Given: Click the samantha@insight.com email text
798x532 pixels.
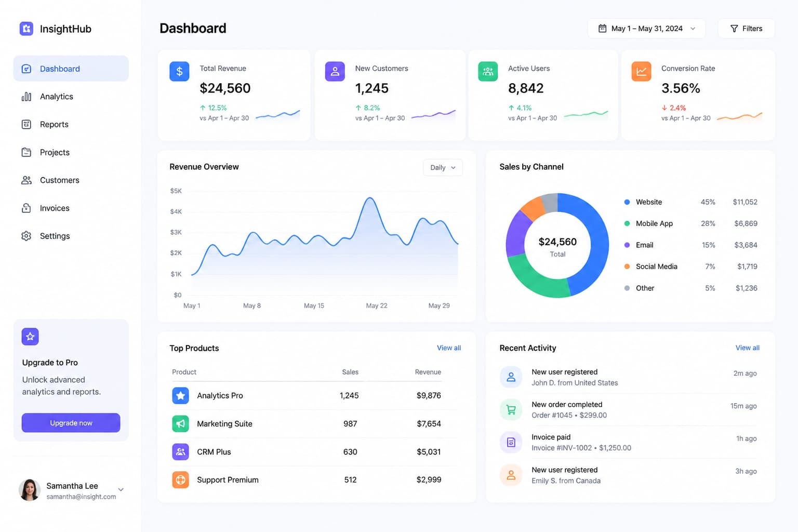Looking at the screenshot, I should click(81, 497).
